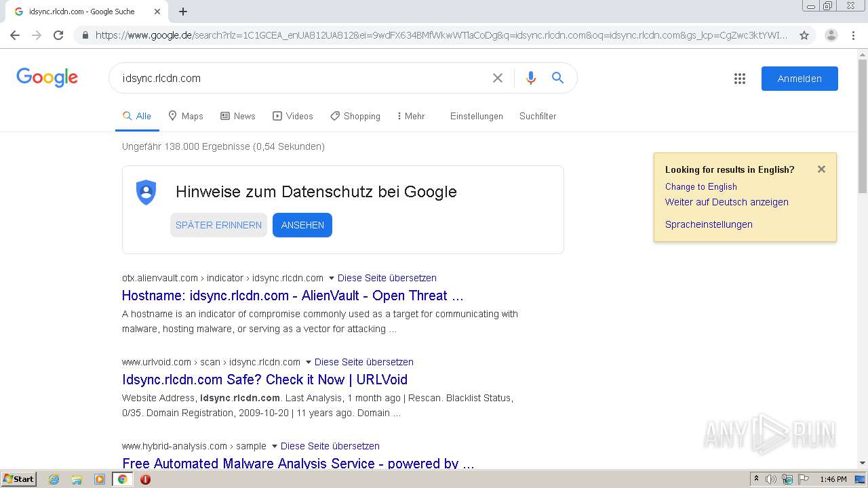Open a new browser tab
The image size is (868, 488).
(x=183, y=12)
